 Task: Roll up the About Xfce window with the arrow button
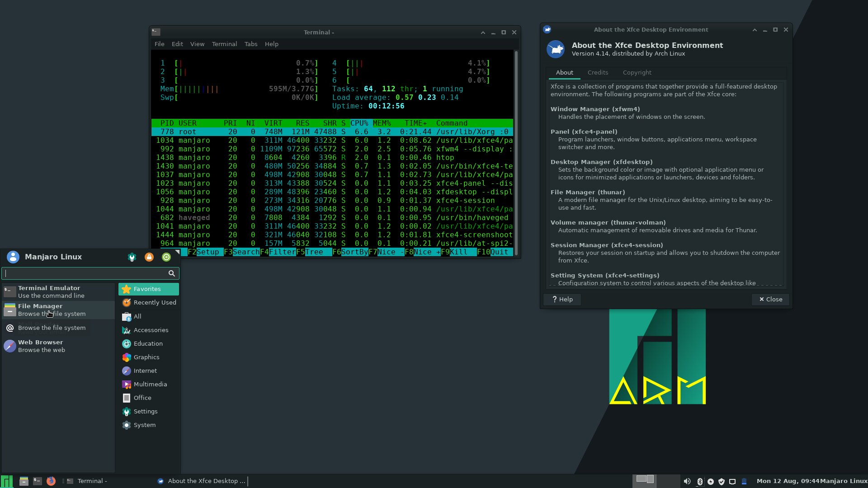(x=755, y=30)
